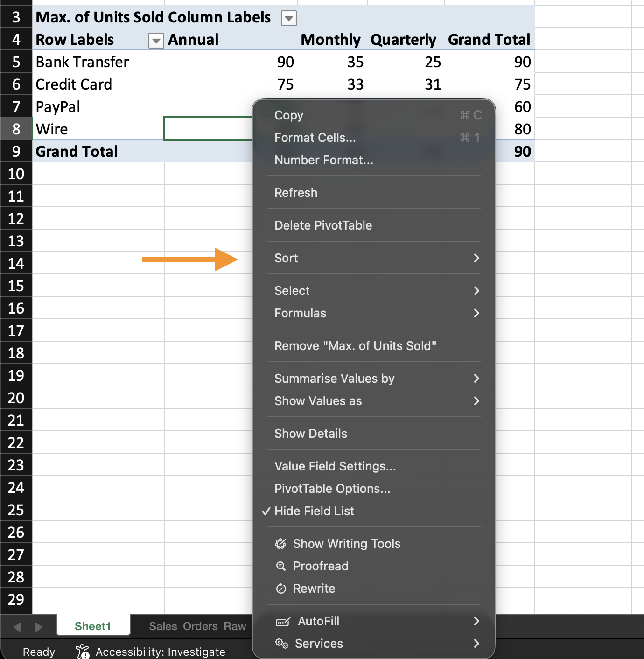Viewport: 644px width, 659px height.
Task: Open the Row Labels filter dropdown
Action: tap(156, 41)
